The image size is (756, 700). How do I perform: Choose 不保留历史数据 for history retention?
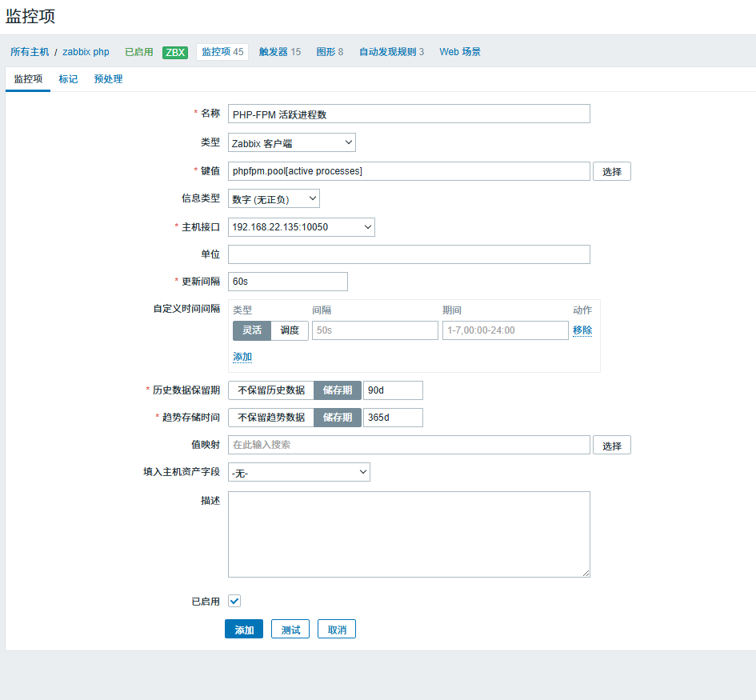pos(271,390)
